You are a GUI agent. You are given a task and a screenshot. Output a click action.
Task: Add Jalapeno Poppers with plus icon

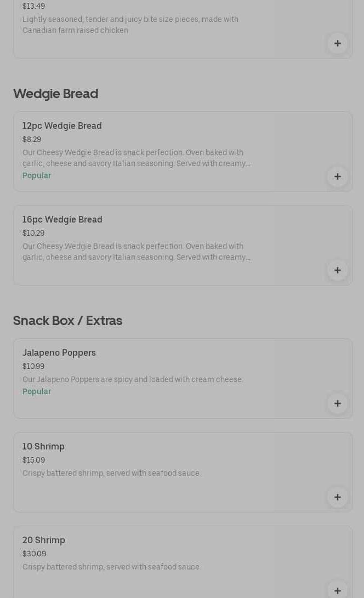coord(338,403)
